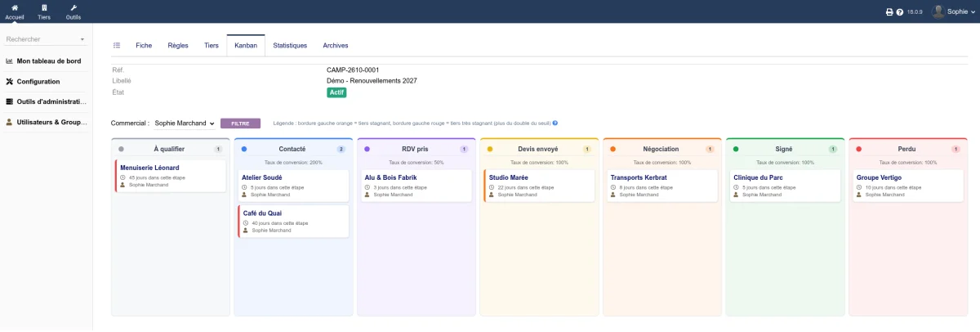Click the clock icon on Clinique du Parc card
This screenshot has width=980, height=332.
coord(737,187)
